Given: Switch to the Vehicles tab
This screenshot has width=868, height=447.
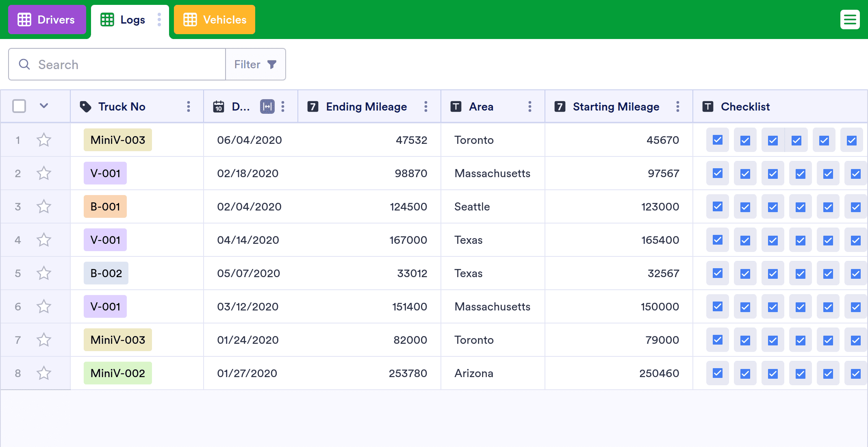Looking at the screenshot, I should (x=215, y=20).
